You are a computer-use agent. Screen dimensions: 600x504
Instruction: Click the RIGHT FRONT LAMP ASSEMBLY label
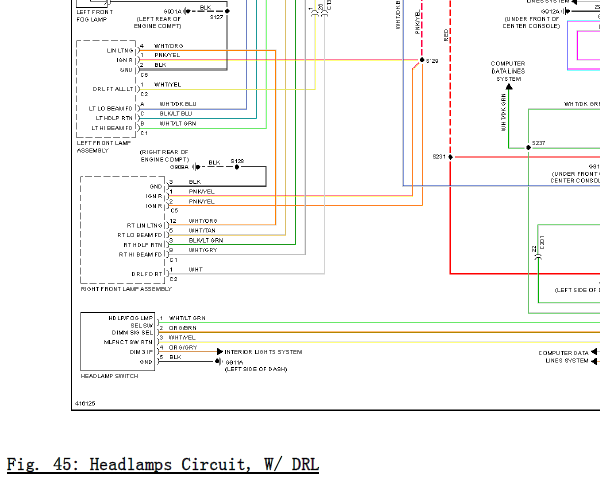126,289
